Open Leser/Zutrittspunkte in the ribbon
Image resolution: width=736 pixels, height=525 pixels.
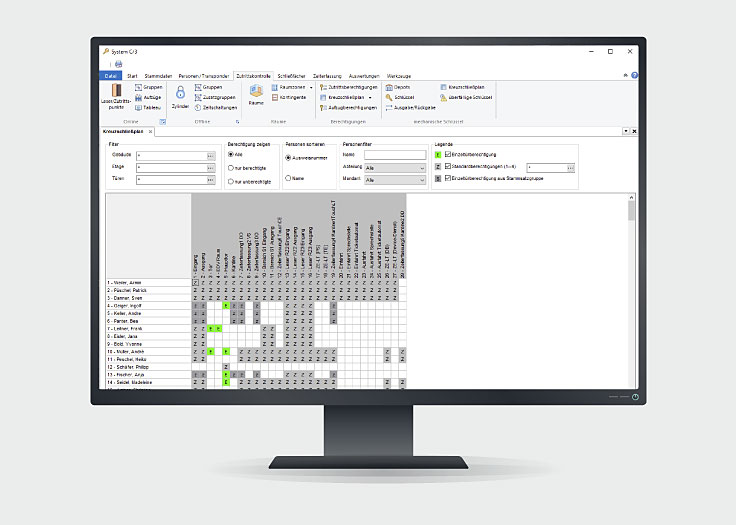pos(116,97)
